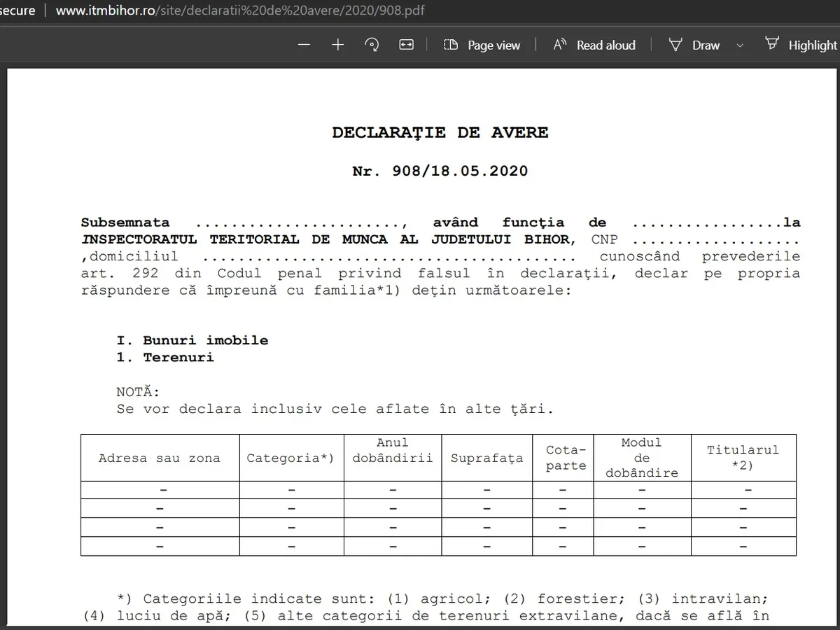Select the Highlight marker icon
840x630 pixels.
(x=771, y=44)
